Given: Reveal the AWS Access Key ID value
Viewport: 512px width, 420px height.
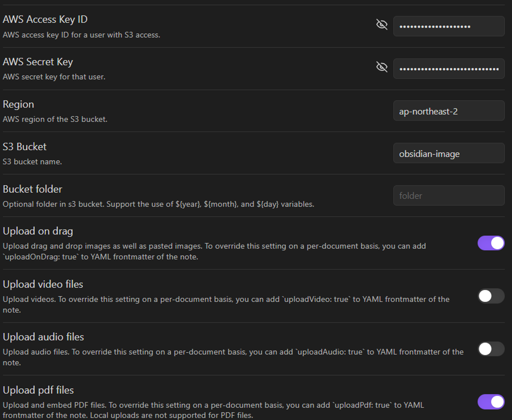Looking at the screenshot, I should click(382, 24).
